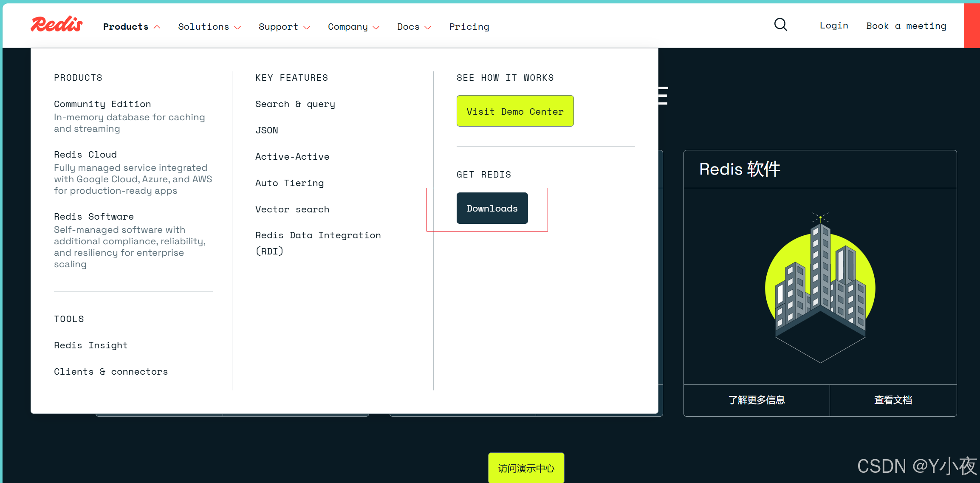Go to the Pricing page
The image size is (980, 483).
[469, 27]
